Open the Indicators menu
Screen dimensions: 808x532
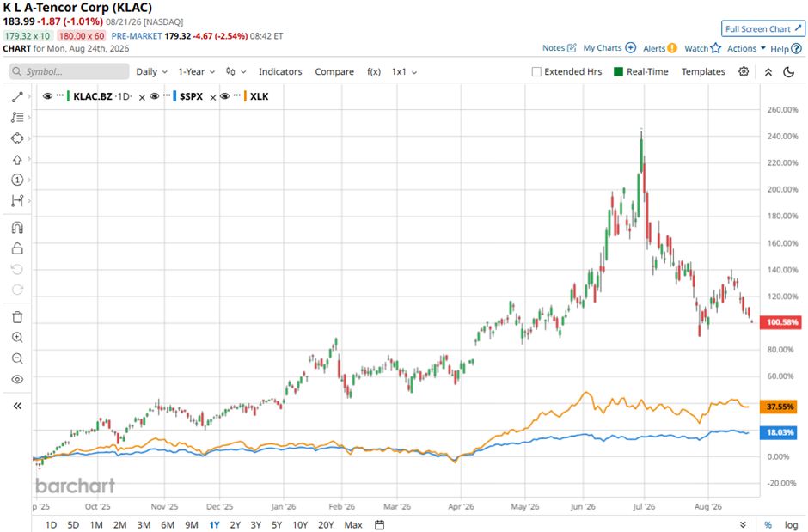(280, 71)
